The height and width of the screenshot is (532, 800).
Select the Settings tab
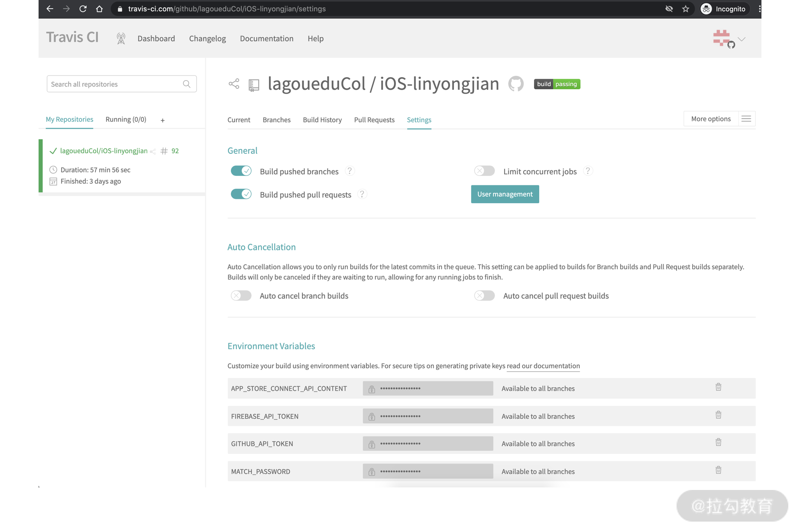click(419, 120)
